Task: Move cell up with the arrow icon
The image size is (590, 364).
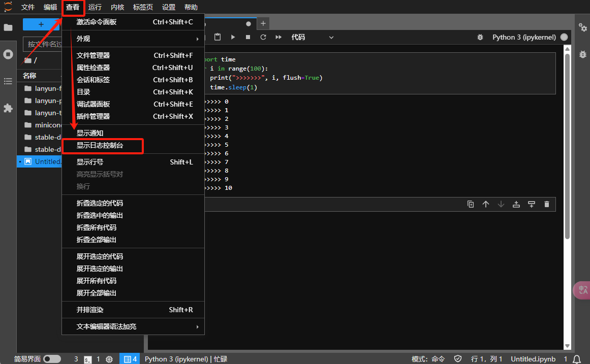Action: pos(486,204)
